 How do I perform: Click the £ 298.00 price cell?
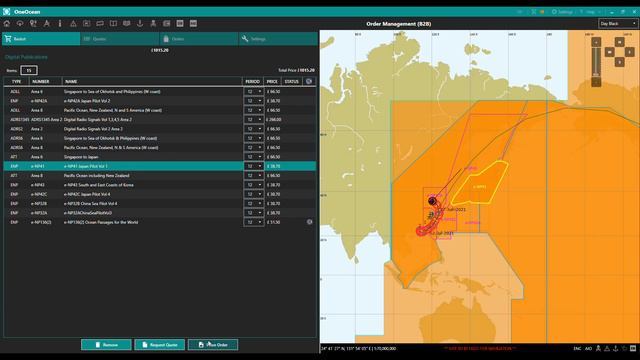click(273, 120)
